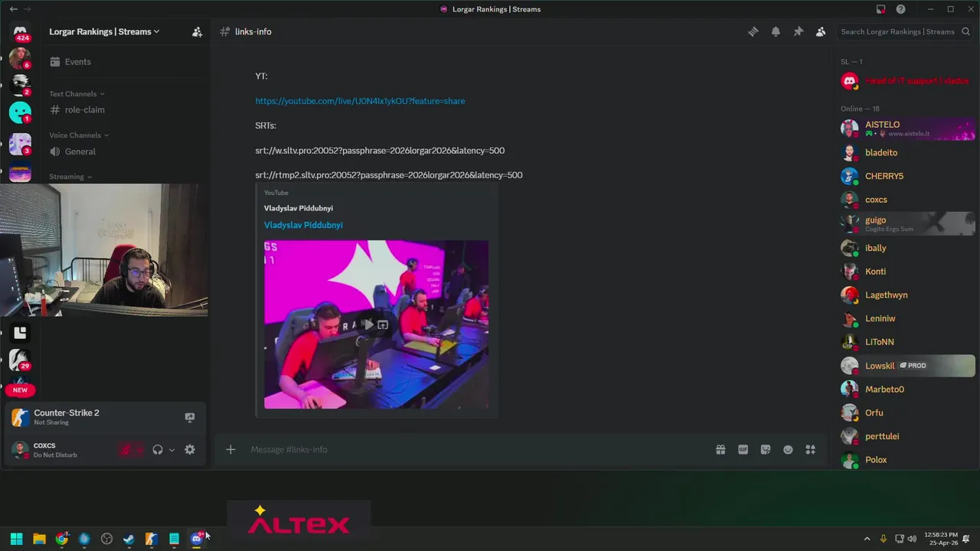Open the Nitro gift icon
Image resolution: width=980 pixels, height=551 pixels.
(x=720, y=449)
